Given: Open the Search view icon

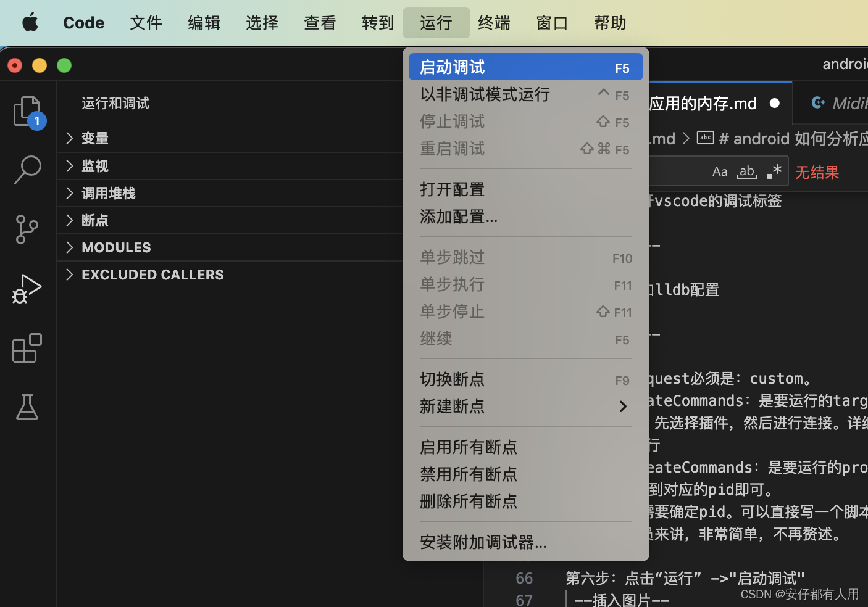Looking at the screenshot, I should [27, 170].
